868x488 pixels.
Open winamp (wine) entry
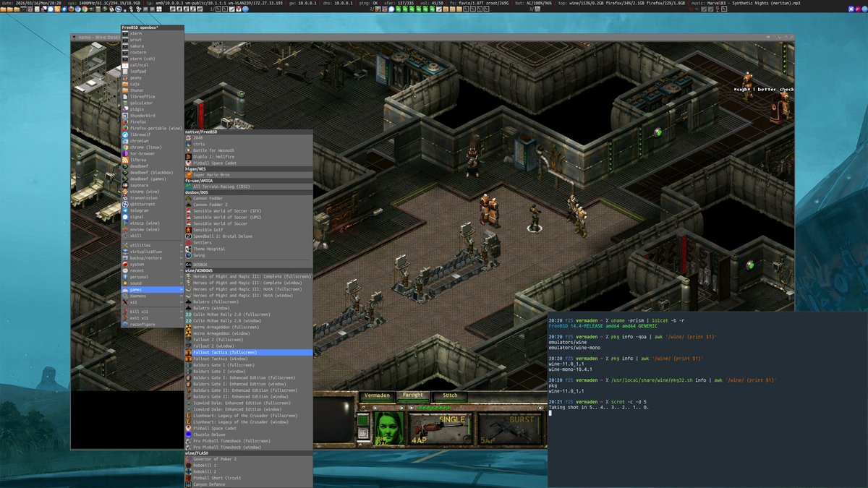153,192
